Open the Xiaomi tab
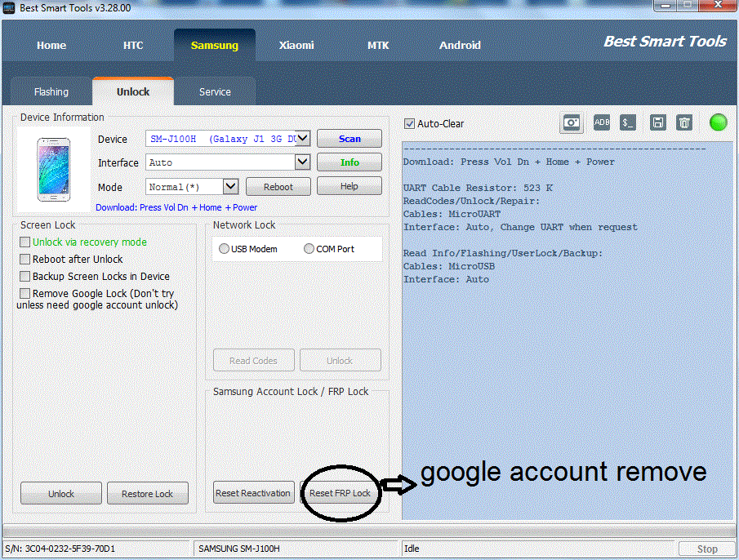 click(296, 45)
